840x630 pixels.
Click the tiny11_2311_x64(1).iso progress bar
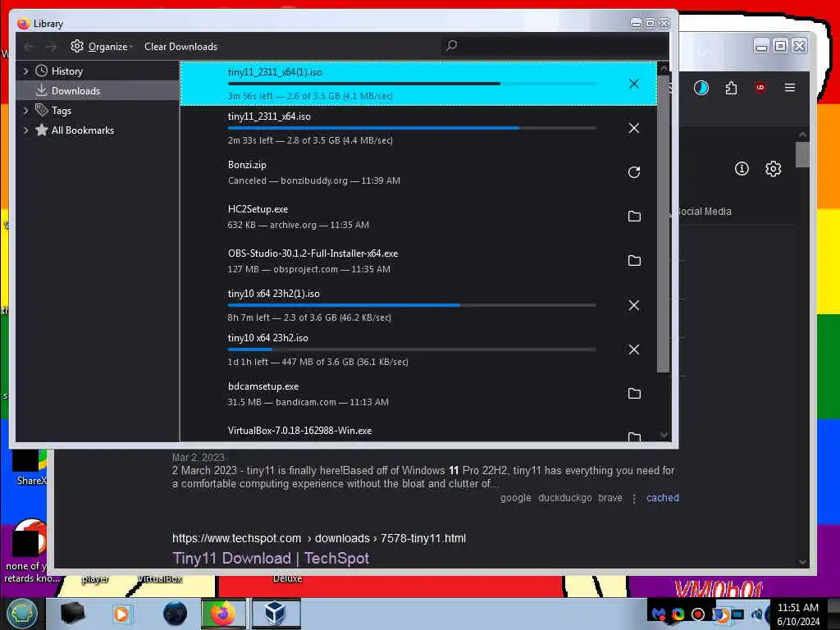(x=412, y=84)
